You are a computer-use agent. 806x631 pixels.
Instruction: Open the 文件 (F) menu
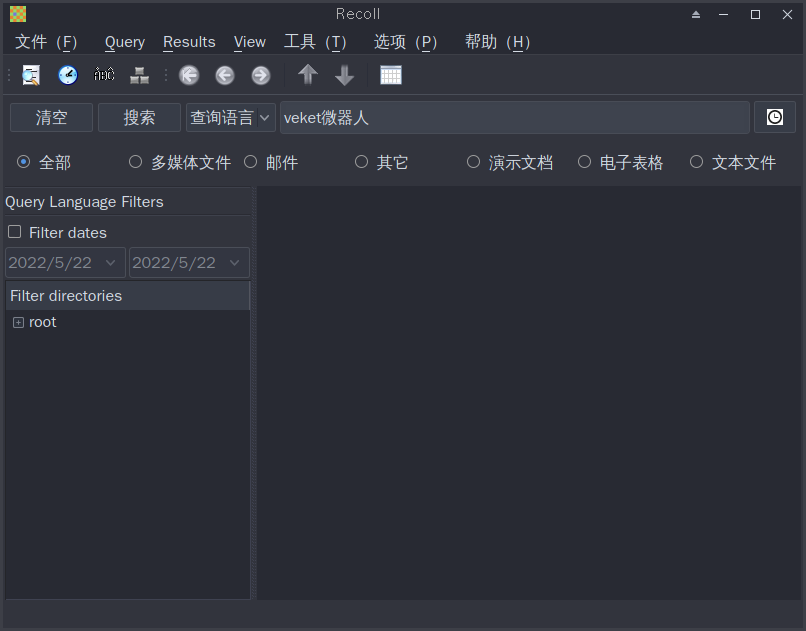coord(46,42)
